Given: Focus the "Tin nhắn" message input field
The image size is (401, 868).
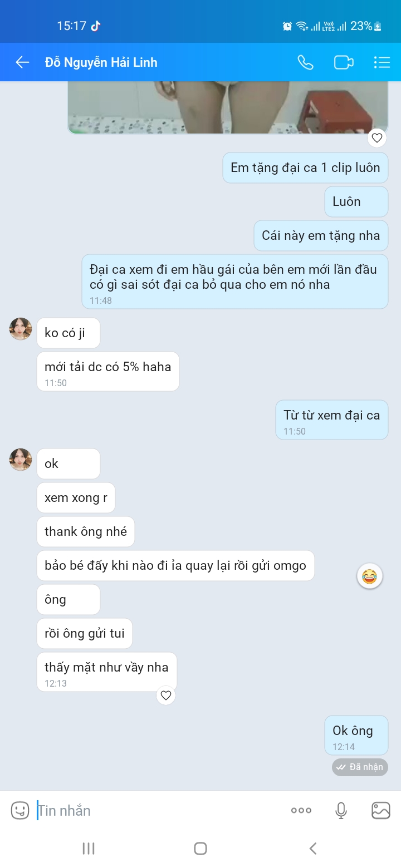Looking at the screenshot, I should click(156, 810).
